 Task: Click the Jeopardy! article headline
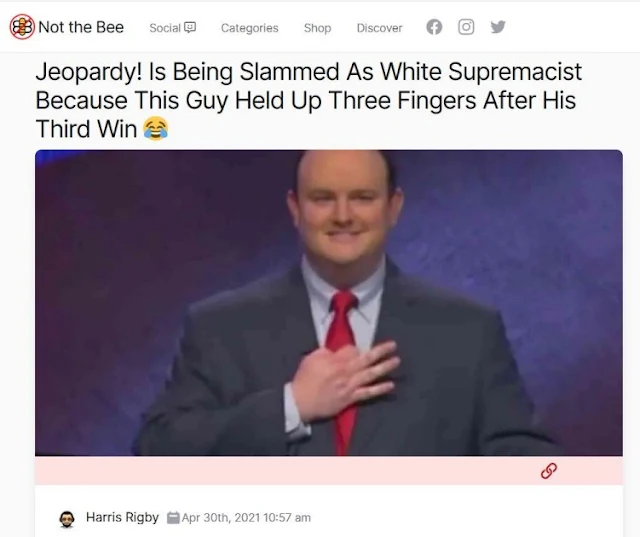tap(309, 100)
